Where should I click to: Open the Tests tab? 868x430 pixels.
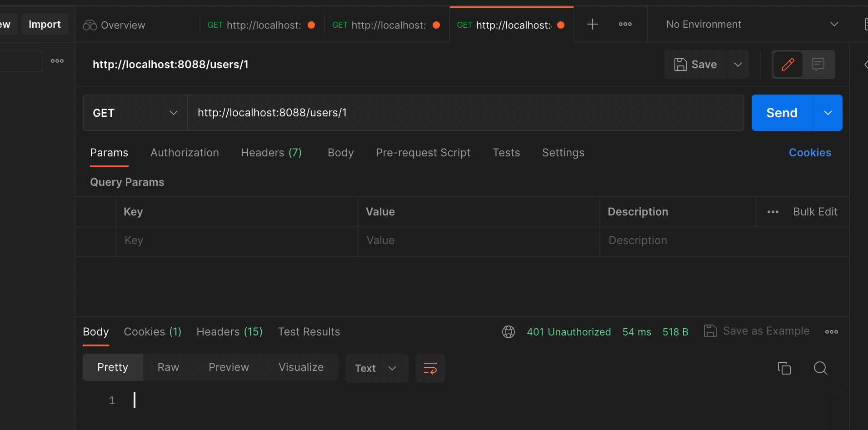[506, 153]
